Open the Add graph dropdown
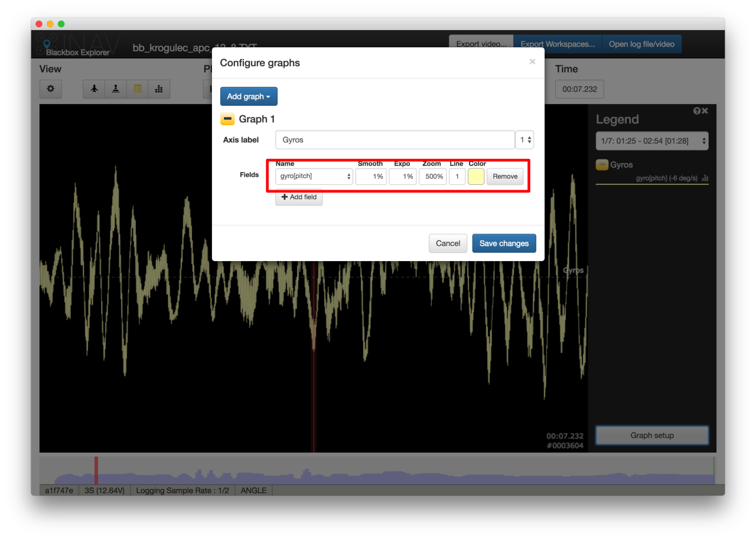 (x=249, y=96)
